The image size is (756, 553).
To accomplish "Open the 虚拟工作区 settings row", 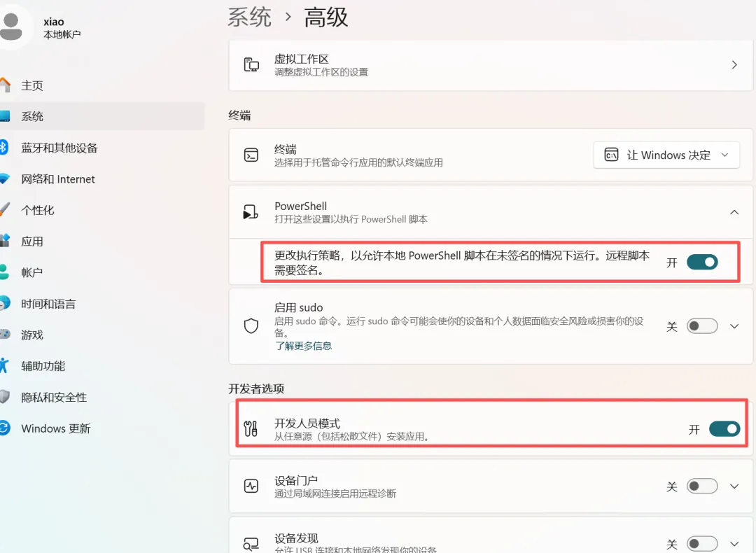I will point(490,65).
